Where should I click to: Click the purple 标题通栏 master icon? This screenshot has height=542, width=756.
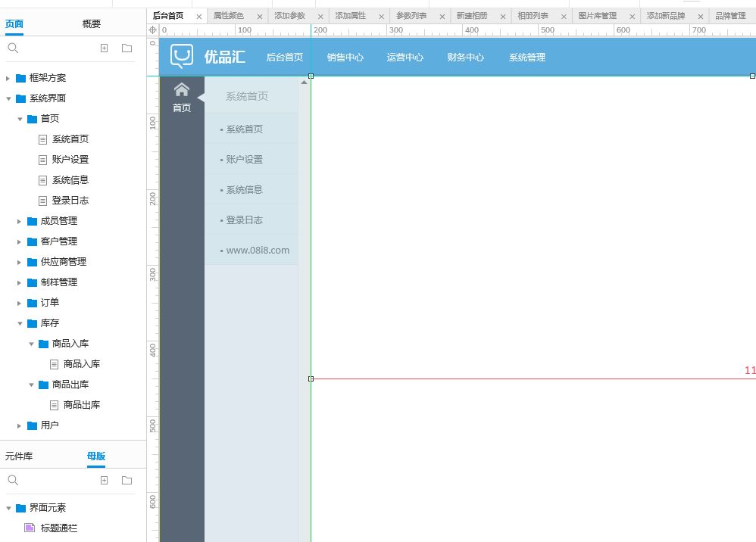pos(28,528)
